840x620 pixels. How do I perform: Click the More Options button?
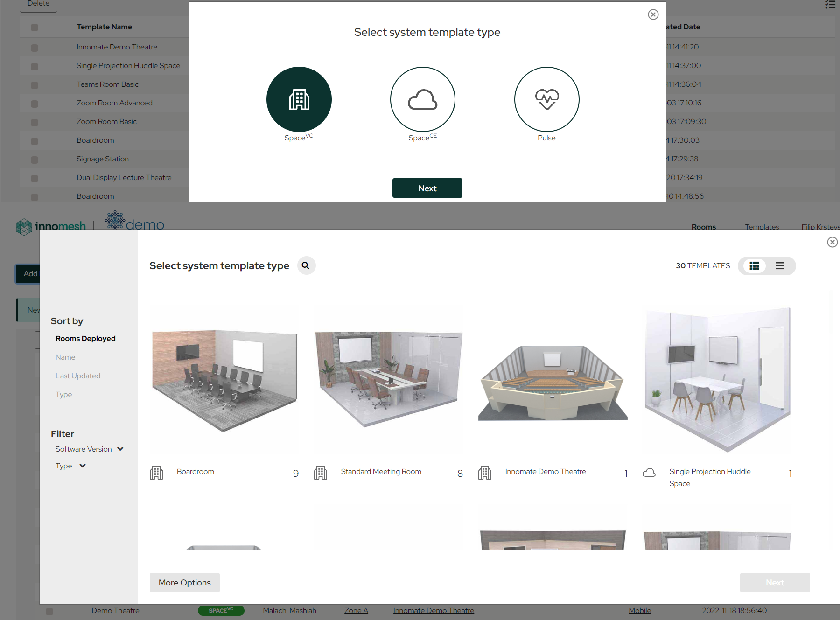point(184,582)
